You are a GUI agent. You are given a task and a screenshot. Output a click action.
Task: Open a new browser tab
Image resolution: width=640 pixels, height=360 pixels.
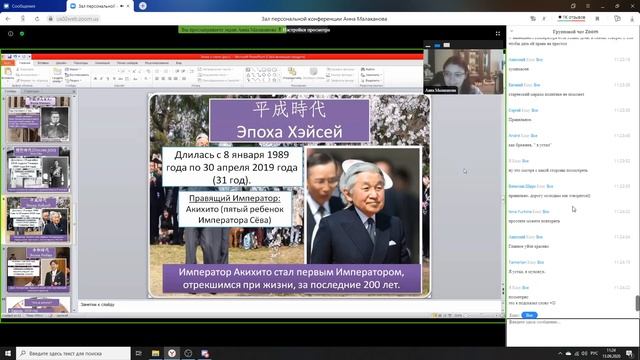pyautogui.click(x=142, y=6)
